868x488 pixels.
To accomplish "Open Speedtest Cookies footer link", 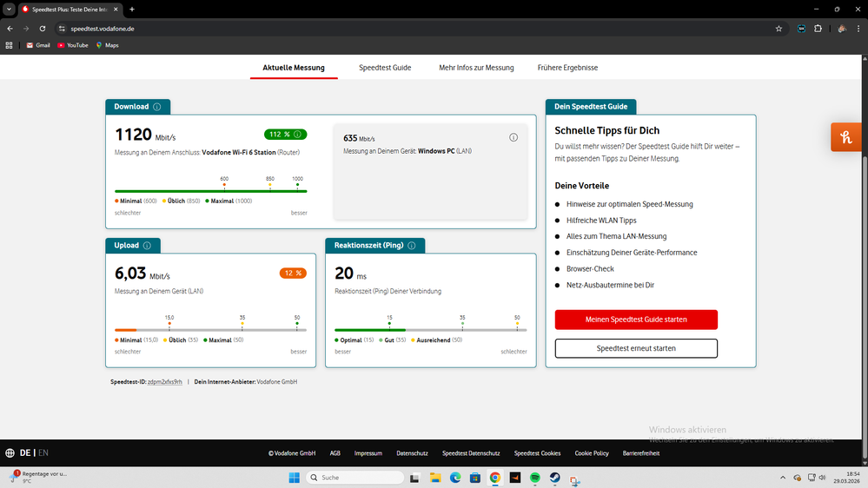I will (x=537, y=453).
